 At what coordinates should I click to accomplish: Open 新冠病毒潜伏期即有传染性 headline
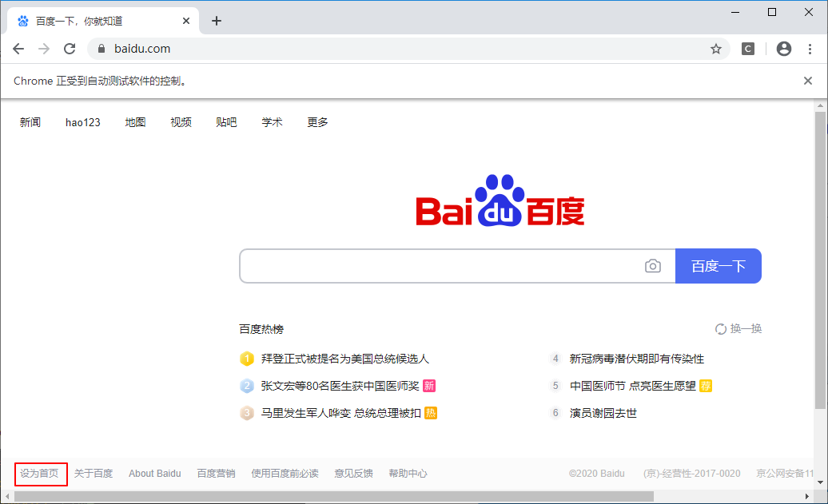pos(636,359)
